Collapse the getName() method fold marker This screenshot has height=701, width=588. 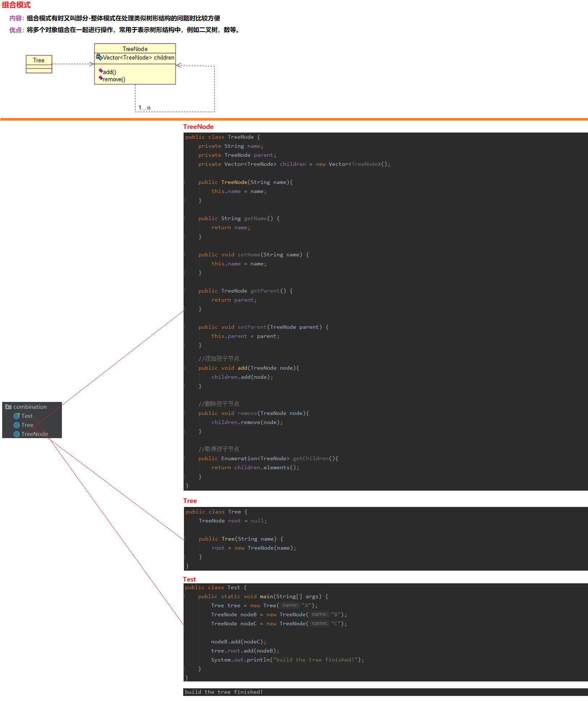(x=184, y=218)
